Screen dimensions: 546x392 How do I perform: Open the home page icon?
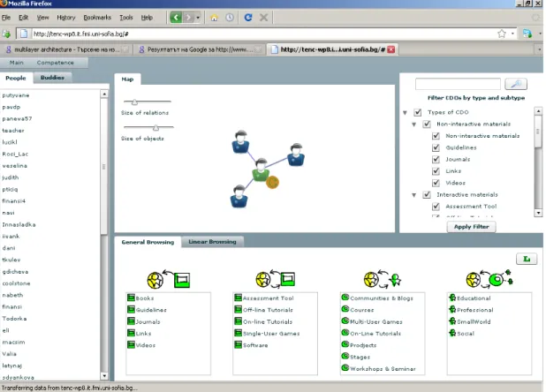(x=214, y=18)
